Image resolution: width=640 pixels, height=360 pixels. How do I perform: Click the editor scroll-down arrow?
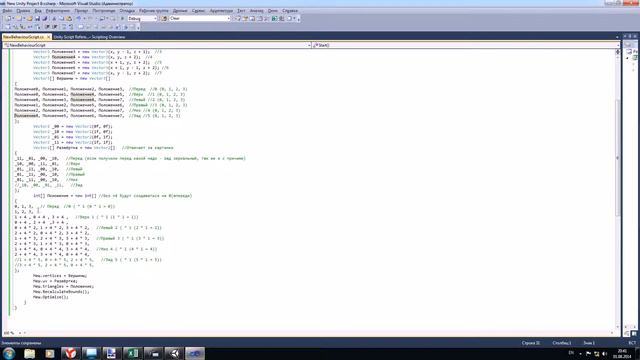617,327
